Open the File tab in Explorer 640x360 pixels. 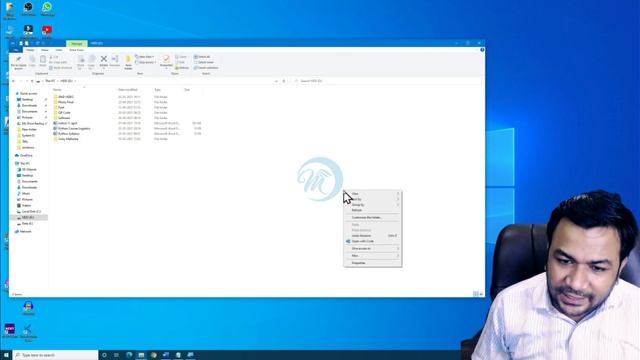coord(16,50)
